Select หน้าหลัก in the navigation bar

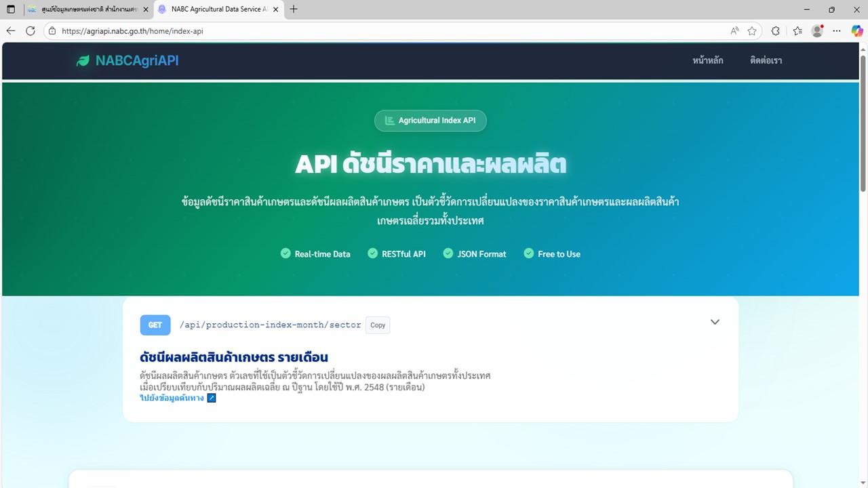[x=707, y=60]
